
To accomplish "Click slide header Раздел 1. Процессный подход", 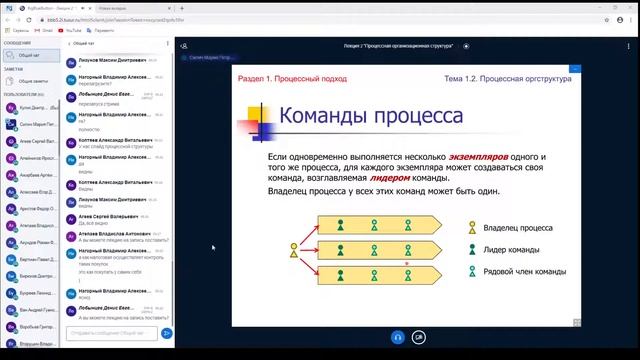I will (x=292, y=79).
